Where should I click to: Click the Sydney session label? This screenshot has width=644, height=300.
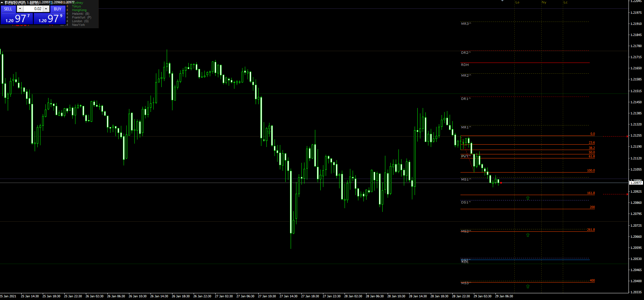[78, 3]
